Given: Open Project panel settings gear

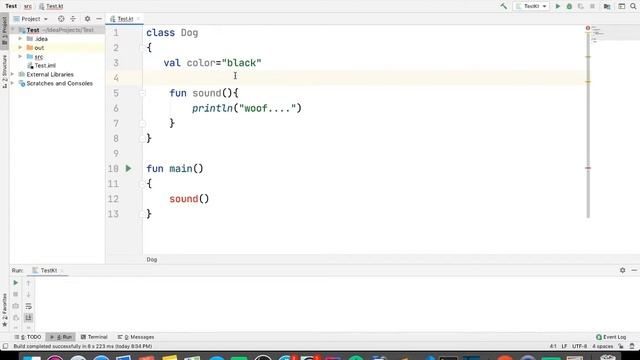Looking at the screenshot, I should pos(87,19).
